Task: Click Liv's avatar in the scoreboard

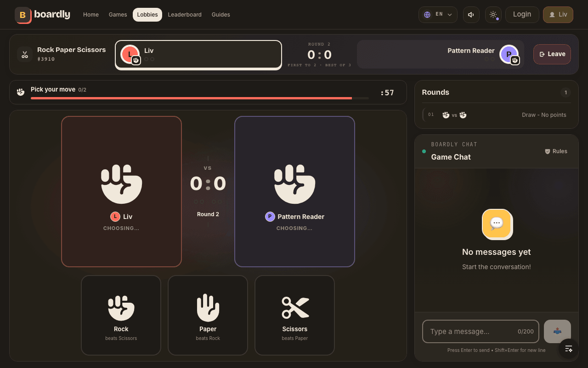Action: pos(130,54)
